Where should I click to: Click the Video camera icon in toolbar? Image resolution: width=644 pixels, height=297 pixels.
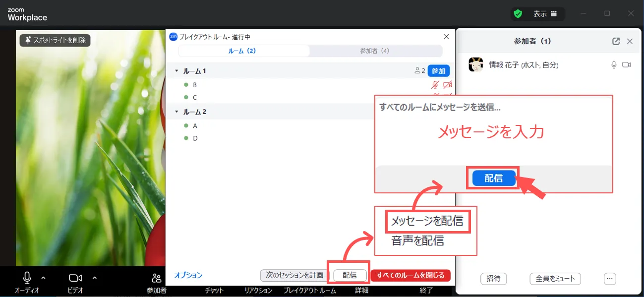pos(75,278)
